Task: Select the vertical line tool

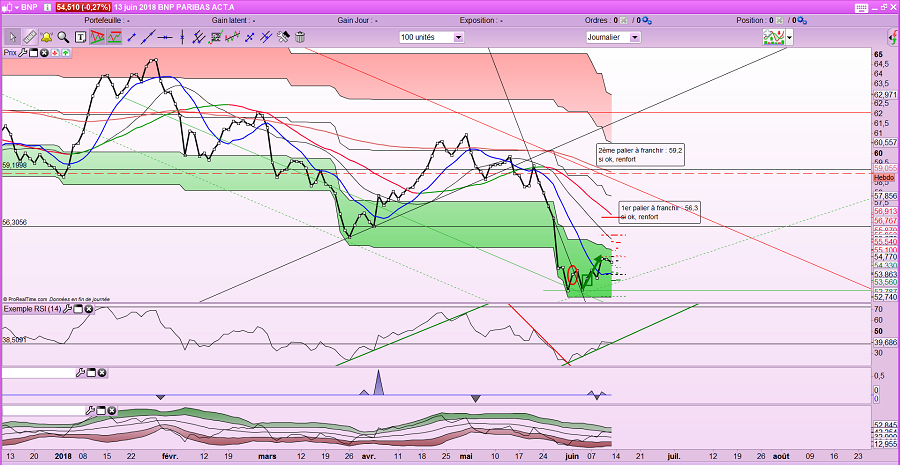Action: pyautogui.click(x=183, y=37)
